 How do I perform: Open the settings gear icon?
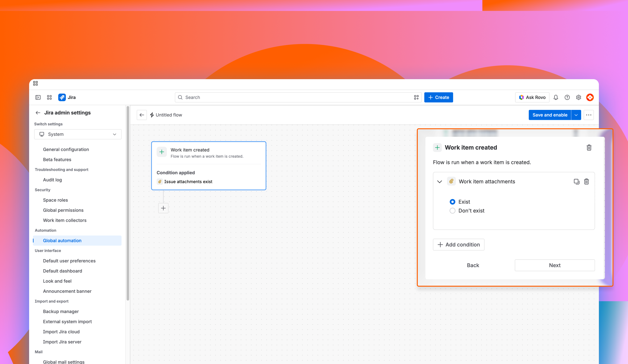point(579,97)
